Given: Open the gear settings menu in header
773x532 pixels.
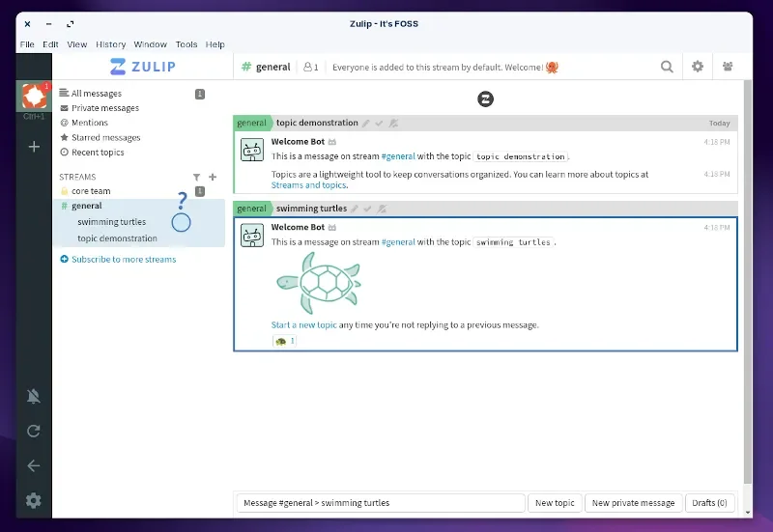Looking at the screenshot, I should [x=697, y=67].
